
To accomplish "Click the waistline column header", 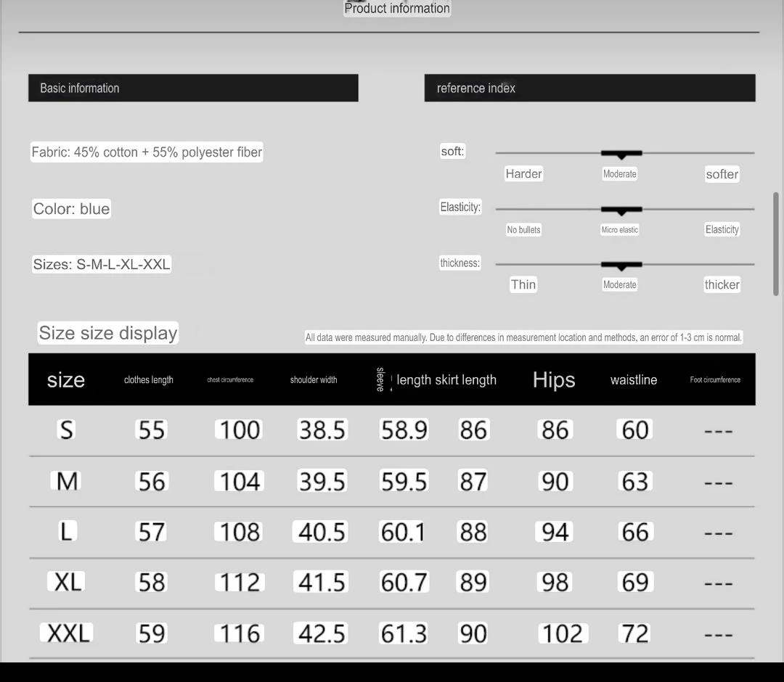I will [x=634, y=379].
